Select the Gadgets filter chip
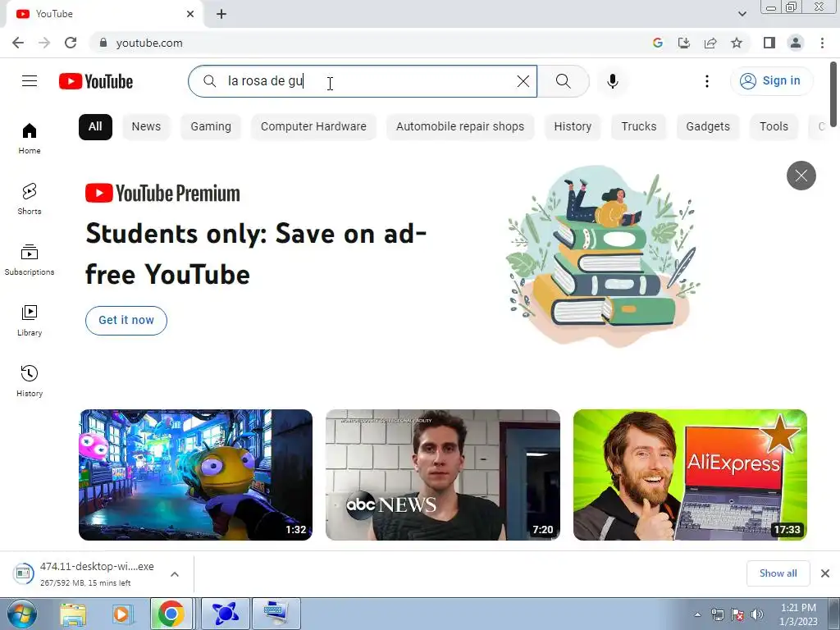 (x=708, y=127)
